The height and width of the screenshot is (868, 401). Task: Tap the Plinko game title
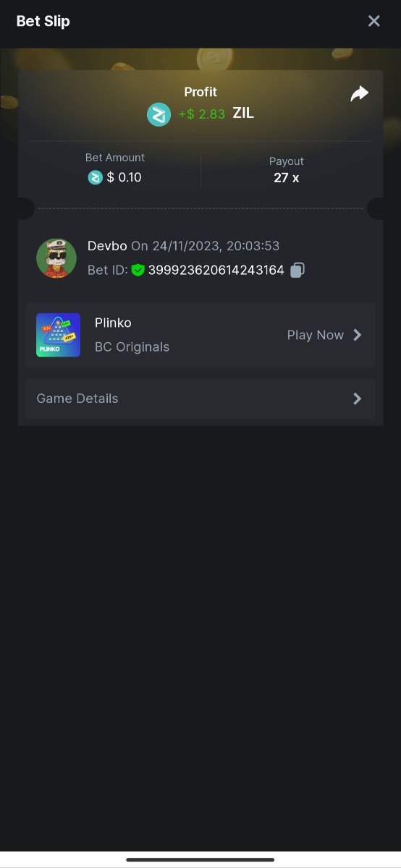click(x=113, y=323)
